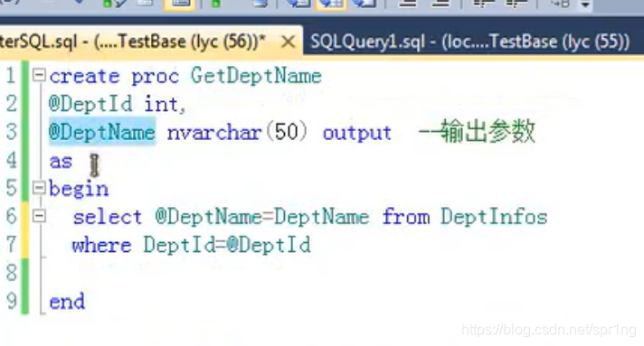This screenshot has width=644, height=346.
Task: Click the '(50)' length value
Action: click(x=286, y=132)
